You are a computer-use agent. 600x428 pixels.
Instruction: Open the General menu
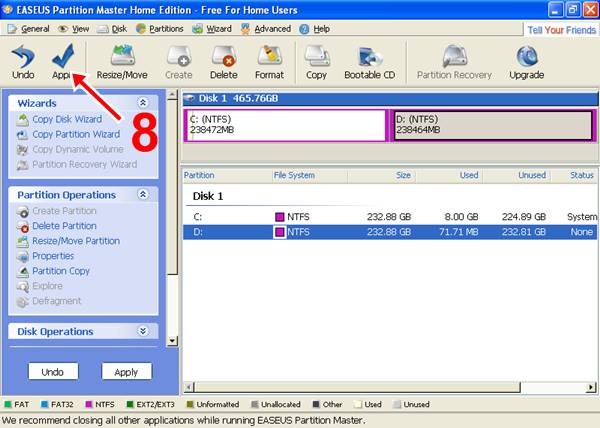pyautogui.click(x=29, y=29)
